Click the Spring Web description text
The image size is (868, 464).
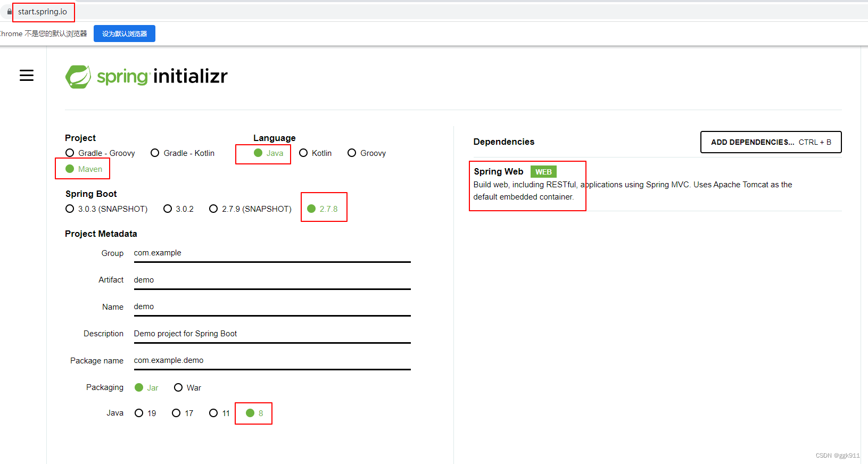(633, 190)
